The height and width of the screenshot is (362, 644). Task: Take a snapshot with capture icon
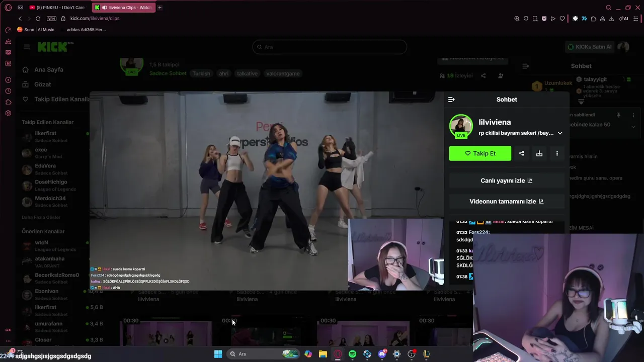click(x=535, y=19)
